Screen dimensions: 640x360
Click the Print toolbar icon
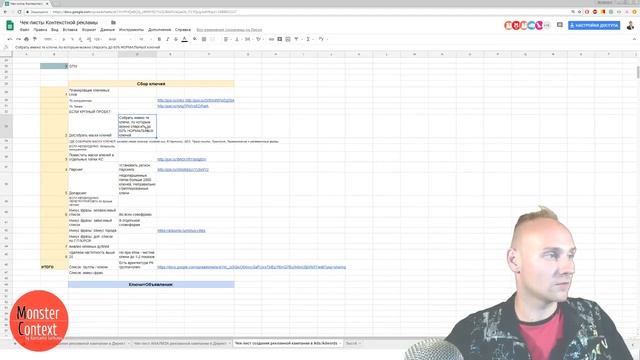pos(27,39)
